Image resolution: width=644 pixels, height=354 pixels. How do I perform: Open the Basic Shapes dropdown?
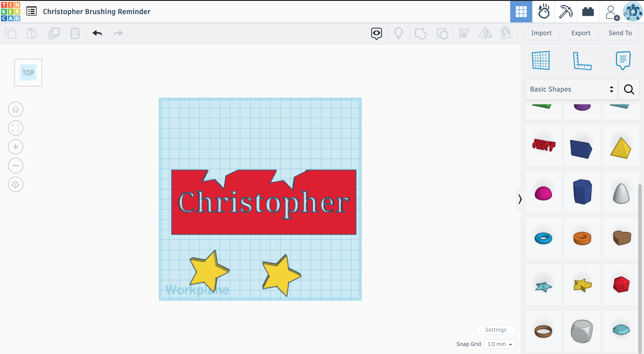point(571,89)
